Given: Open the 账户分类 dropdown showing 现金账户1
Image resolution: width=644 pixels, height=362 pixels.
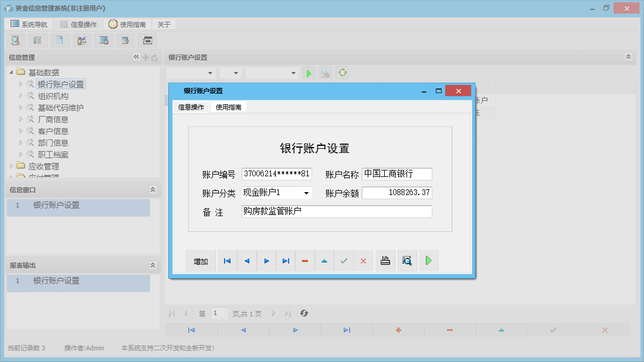Looking at the screenshot, I should click(x=307, y=193).
